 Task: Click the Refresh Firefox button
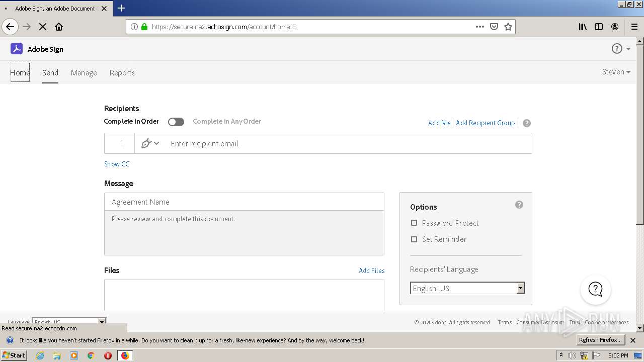[600, 340]
